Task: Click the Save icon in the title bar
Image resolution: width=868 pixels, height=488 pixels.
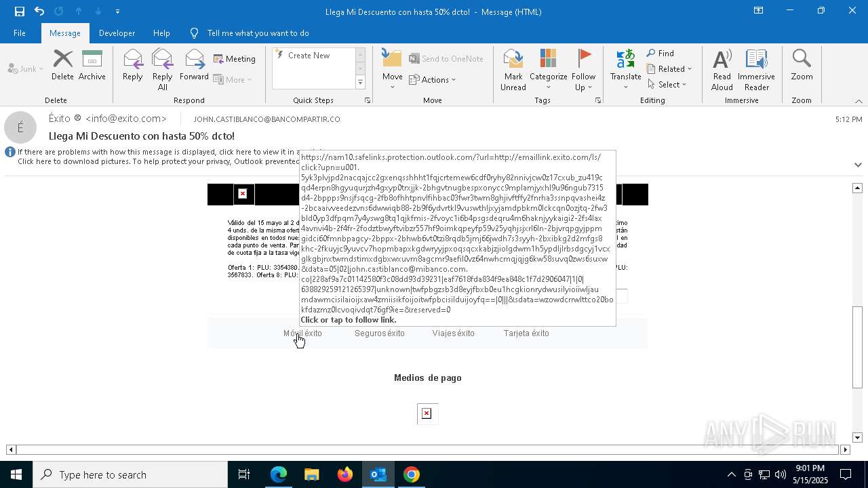Action: [x=19, y=12]
